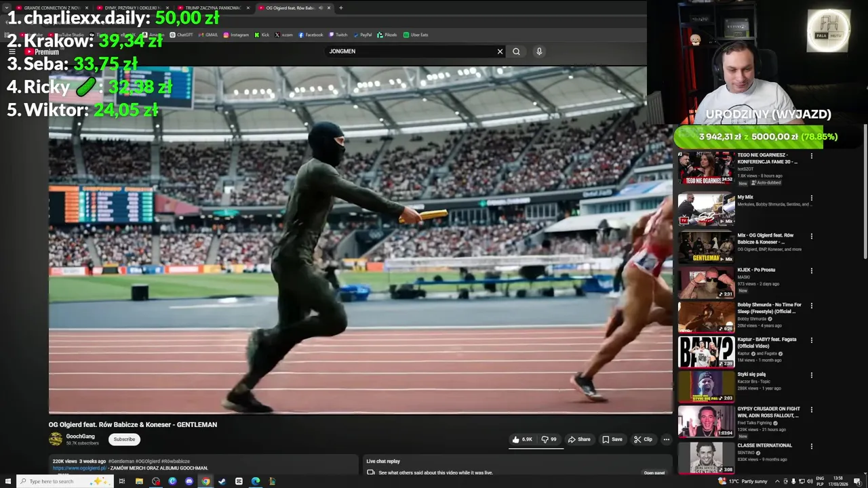This screenshot has height=488, width=868.
Task: Subscribe to the GoochGang channel
Action: point(124,439)
